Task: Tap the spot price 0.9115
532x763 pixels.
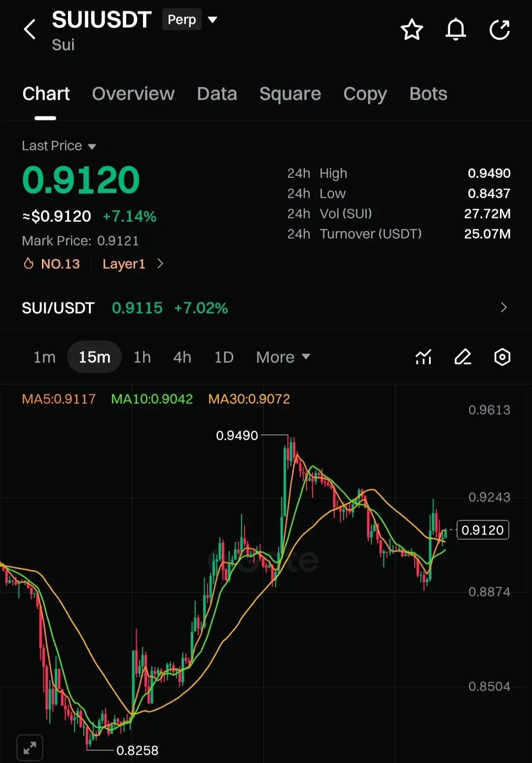Action: (137, 308)
